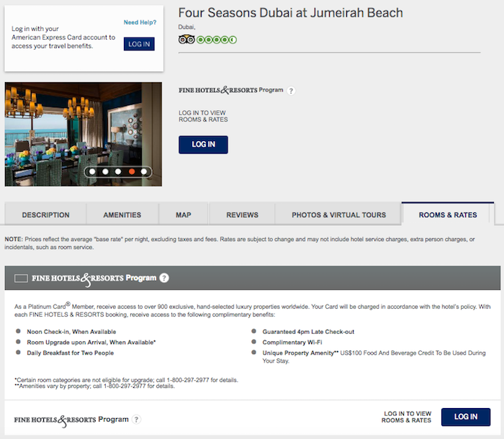The image size is (504, 439).
Task: Click Fine Hotels & Resorts Program logo below title
Action: pos(231,90)
